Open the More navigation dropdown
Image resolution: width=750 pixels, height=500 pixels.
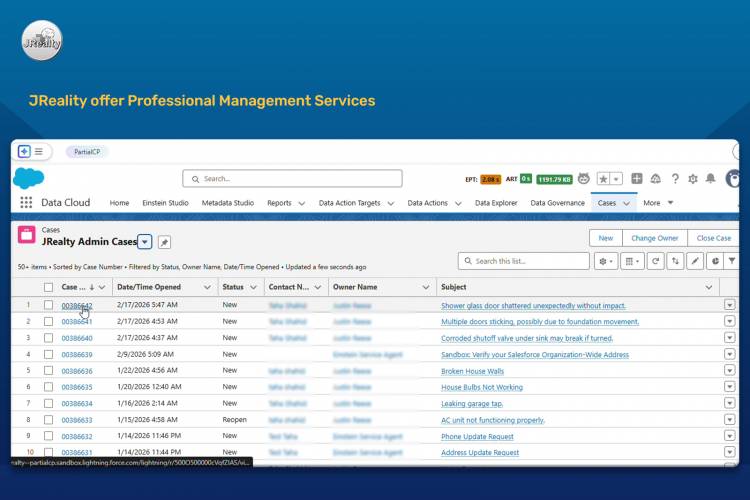pos(658,203)
